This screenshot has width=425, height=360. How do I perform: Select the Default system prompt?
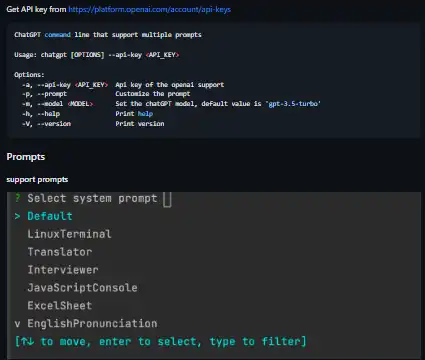click(50, 216)
